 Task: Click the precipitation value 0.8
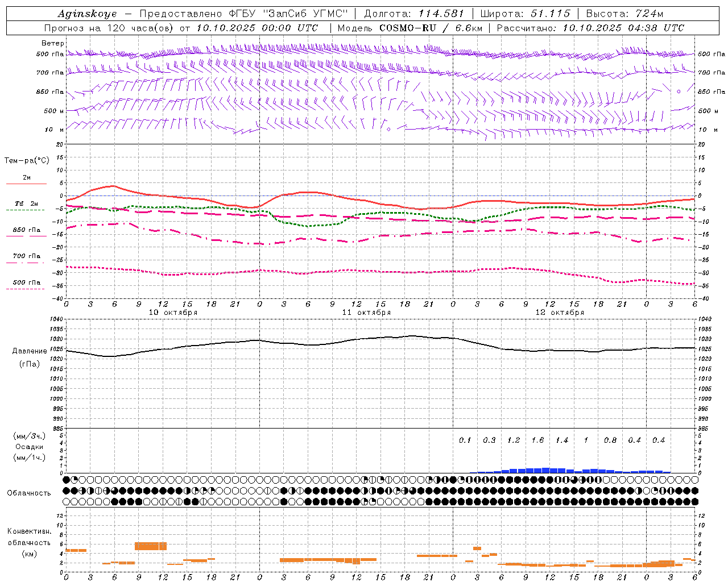(x=610, y=440)
